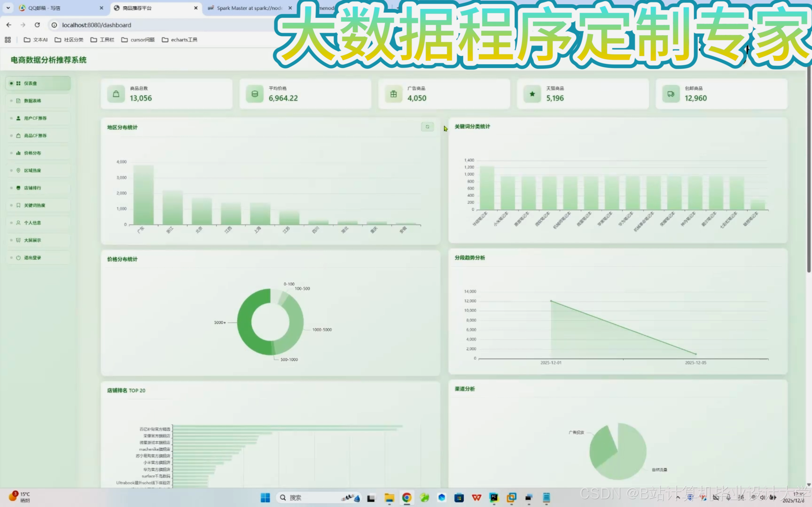Select the radio dot beside 个人信息
The image size is (812, 507).
(11, 223)
